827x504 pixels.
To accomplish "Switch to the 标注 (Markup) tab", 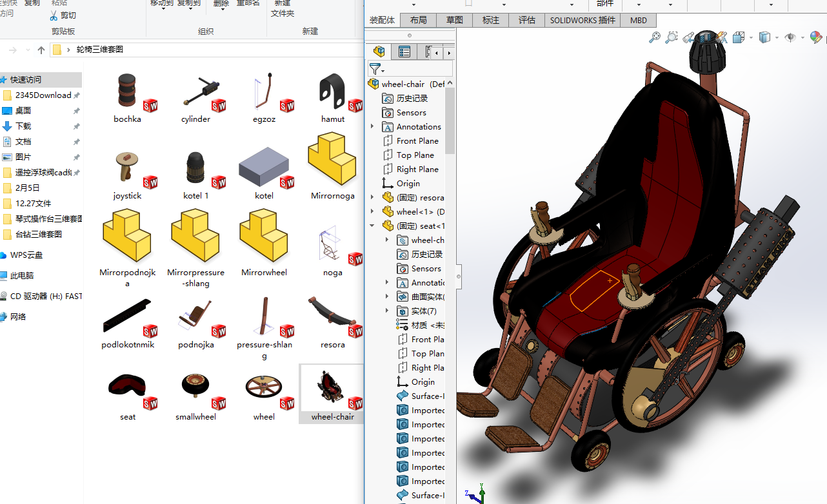I will pos(490,20).
